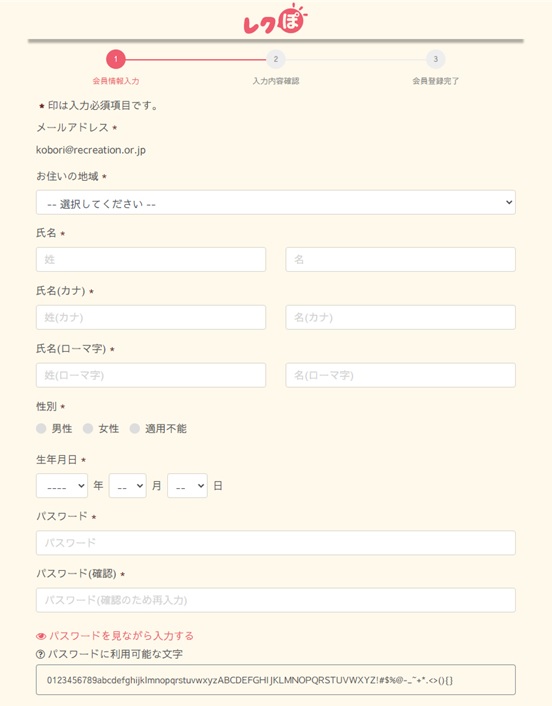Screen dimensions: 552x706
Task: Click step 2 circle 入力内容確認
Action: [276, 59]
